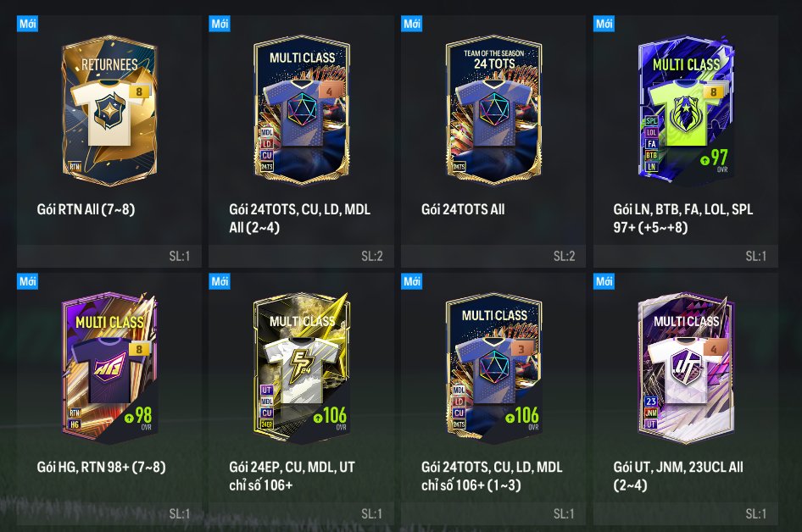The width and height of the screenshot is (802, 532).
Task: Click the 98 OVR rating on HG card
Action: tap(138, 418)
